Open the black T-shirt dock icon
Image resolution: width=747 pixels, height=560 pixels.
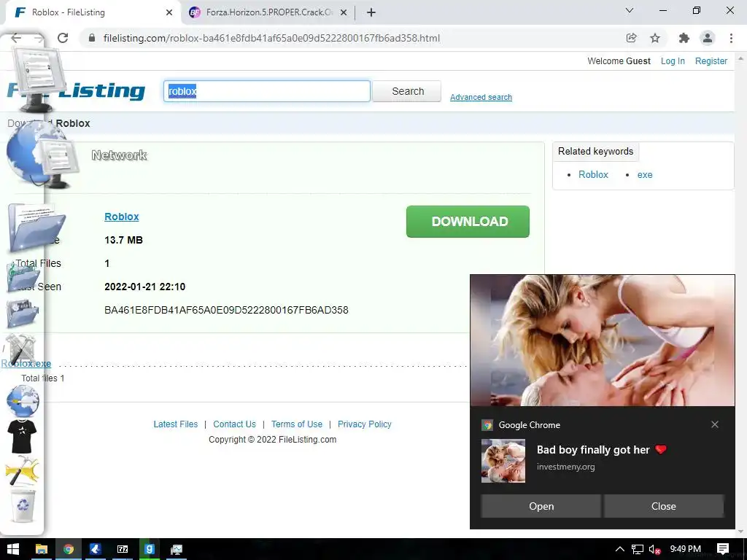(22, 436)
